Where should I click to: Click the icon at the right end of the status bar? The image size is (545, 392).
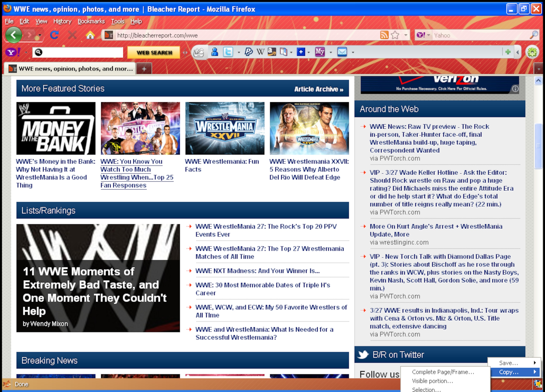[538, 384]
